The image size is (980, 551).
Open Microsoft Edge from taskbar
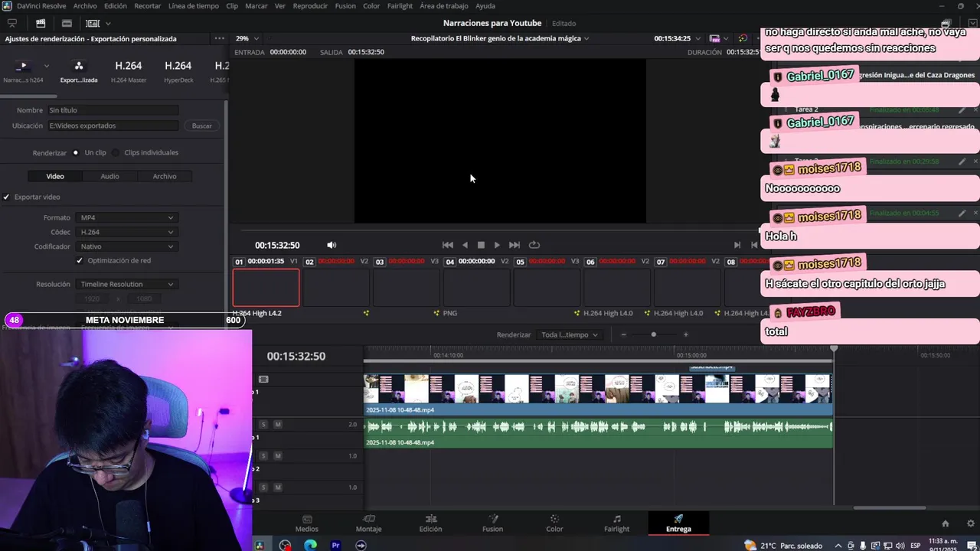310,545
